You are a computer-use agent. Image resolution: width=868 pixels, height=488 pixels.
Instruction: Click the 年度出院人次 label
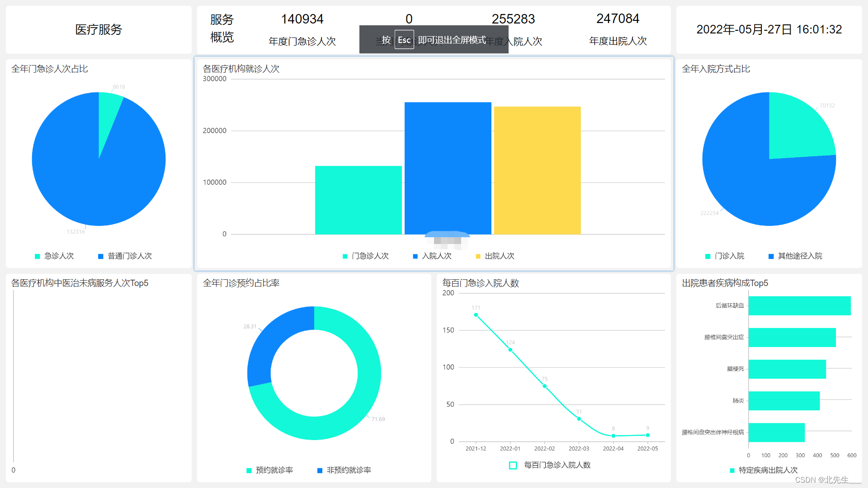pos(618,41)
